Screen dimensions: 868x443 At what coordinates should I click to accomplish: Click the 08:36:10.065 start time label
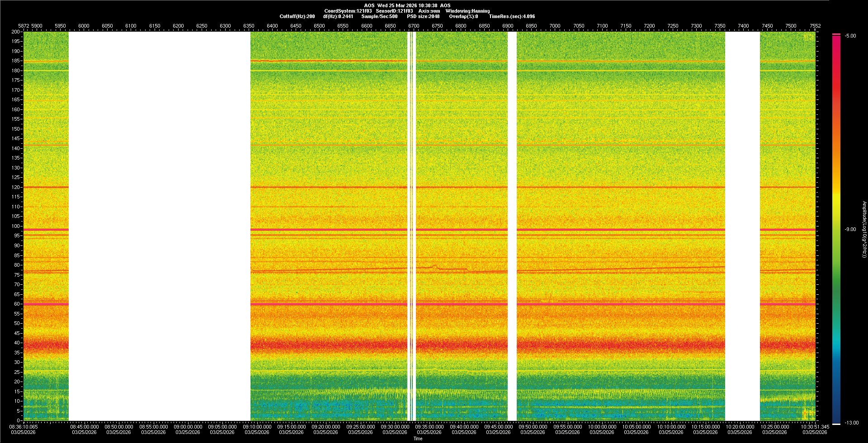(x=24, y=426)
